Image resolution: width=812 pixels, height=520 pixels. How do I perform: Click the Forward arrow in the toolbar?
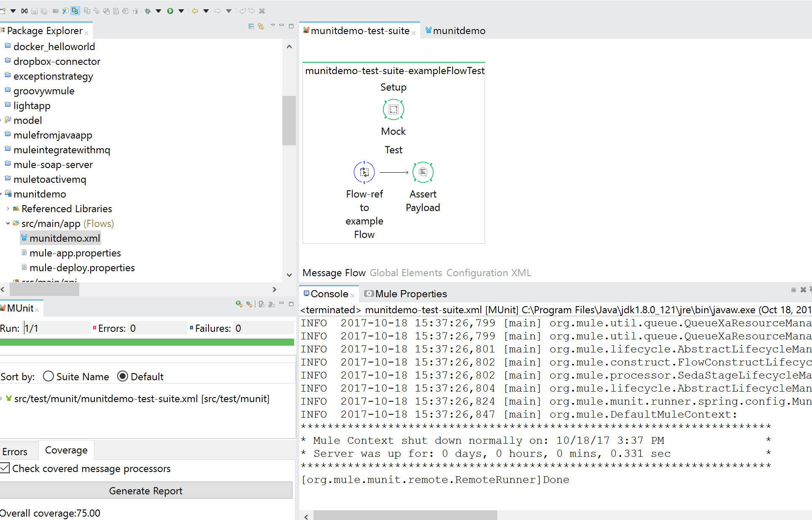(x=217, y=11)
